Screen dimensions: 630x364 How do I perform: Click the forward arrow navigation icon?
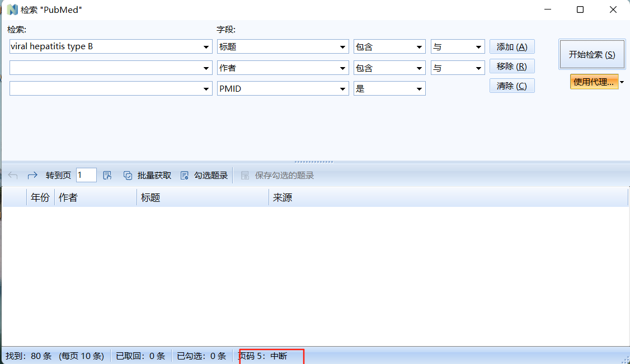pyautogui.click(x=32, y=176)
